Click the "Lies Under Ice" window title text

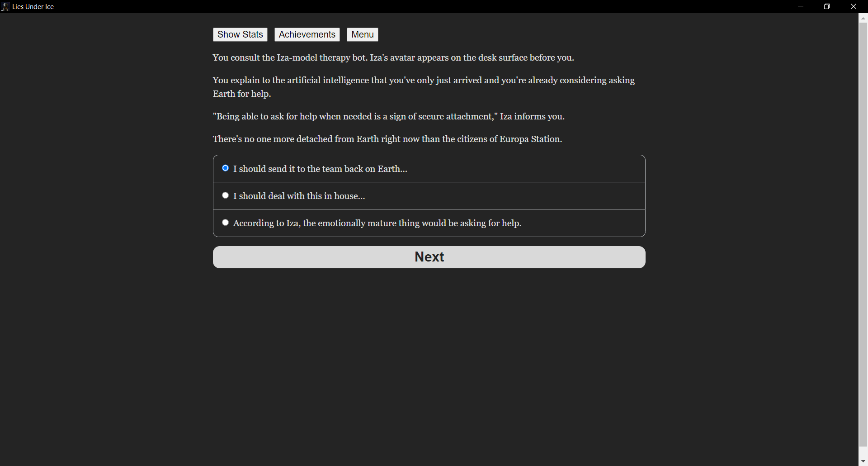[x=33, y=7]
